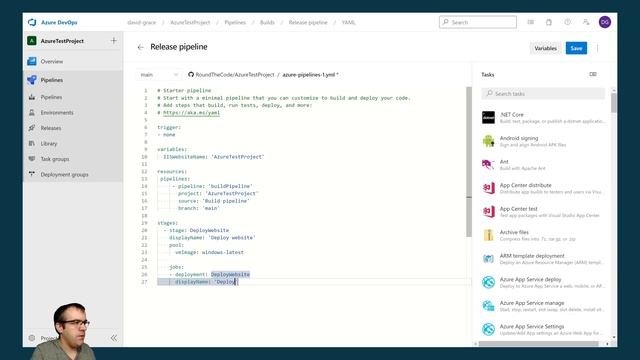Select the Azure App Service manage icon
640x360 pixels.
[x=488, y=306]
